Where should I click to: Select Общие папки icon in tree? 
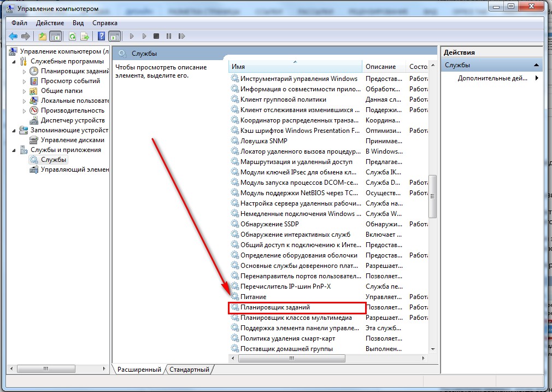click(34, 91)
